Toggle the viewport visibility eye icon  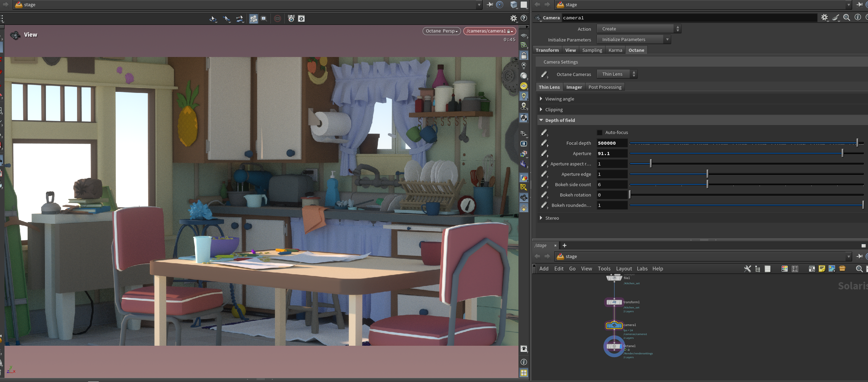(x=524, y=349)
